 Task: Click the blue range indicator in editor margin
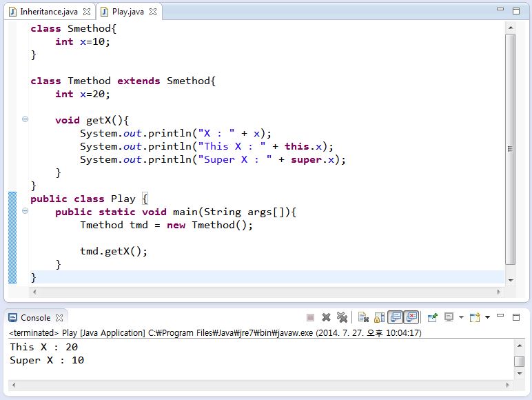(12, 237)
